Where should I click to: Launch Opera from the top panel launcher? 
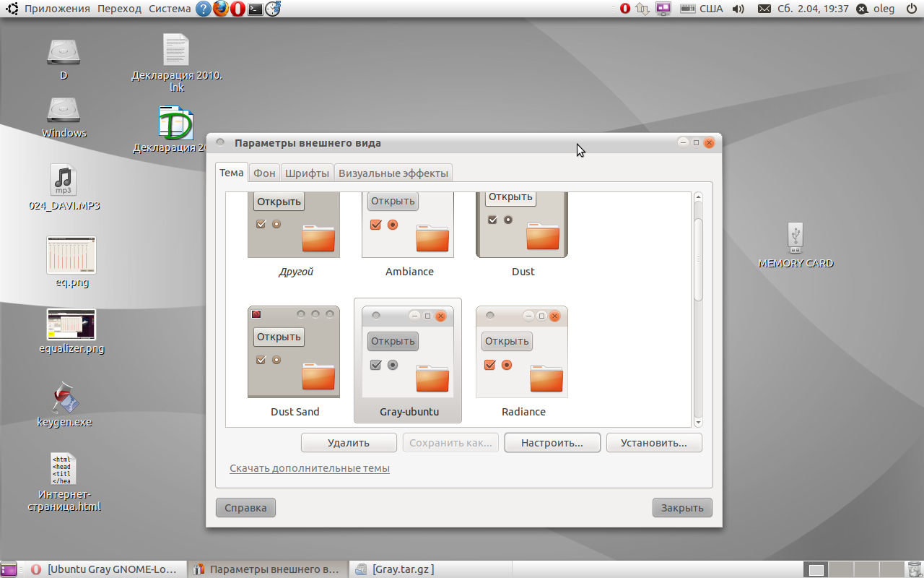[x=238, y=9]
